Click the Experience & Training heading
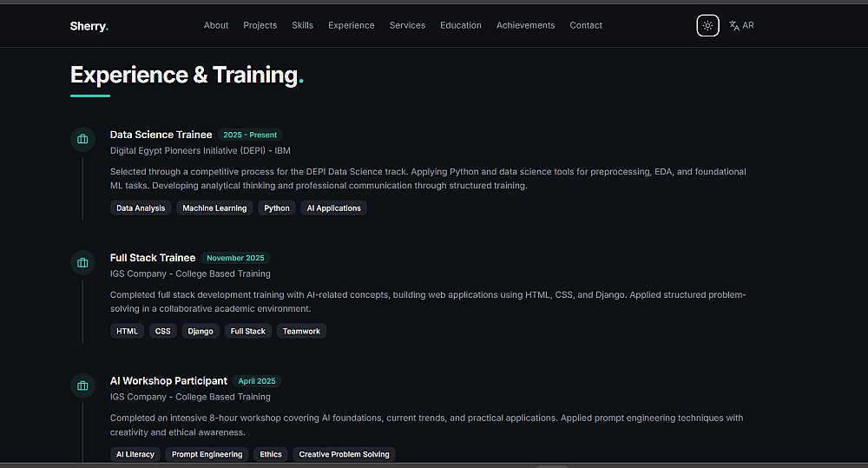This screenshot has height=468, width=868. (187, 76)
